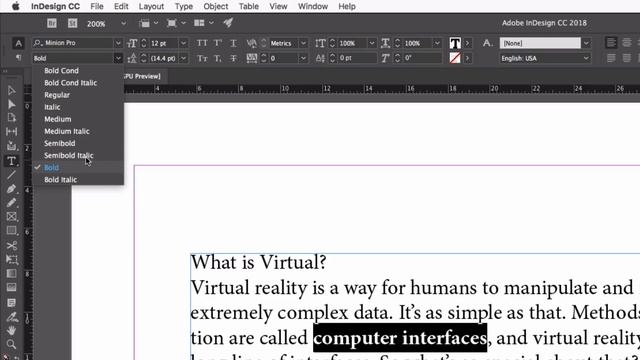Select the Note tool

[11, 302]
